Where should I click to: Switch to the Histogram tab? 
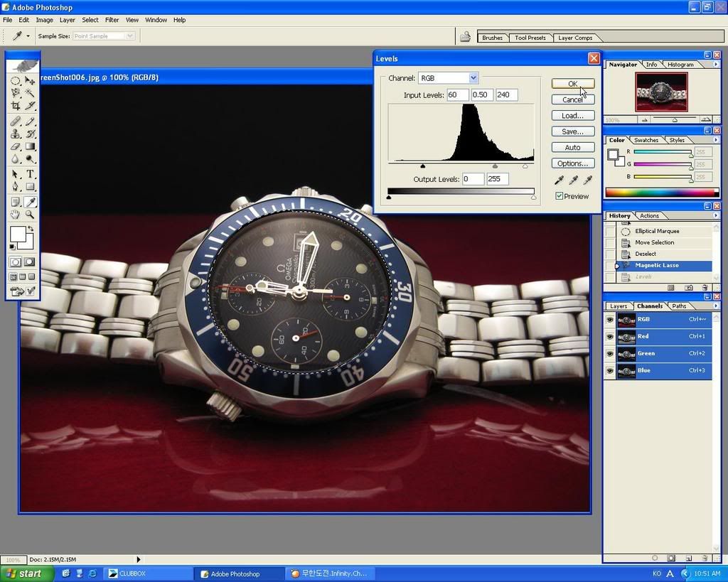[680, 65]
